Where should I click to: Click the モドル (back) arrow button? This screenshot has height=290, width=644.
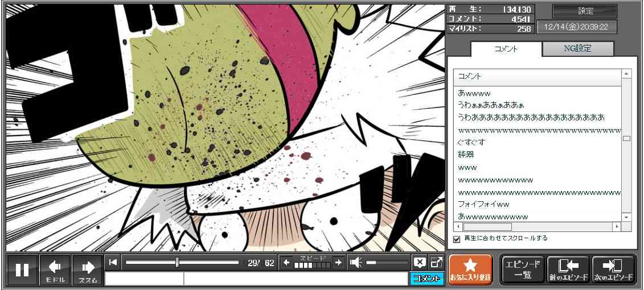coord(55,270)
